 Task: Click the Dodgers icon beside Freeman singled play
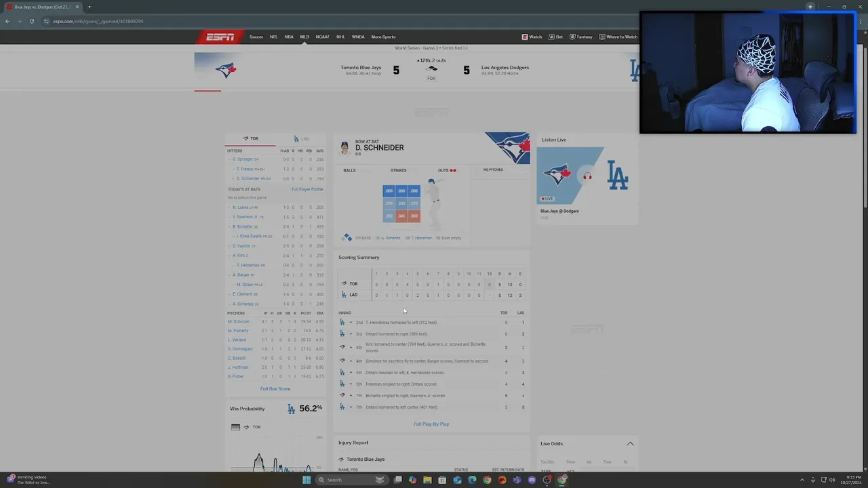(x=342, y=384)
